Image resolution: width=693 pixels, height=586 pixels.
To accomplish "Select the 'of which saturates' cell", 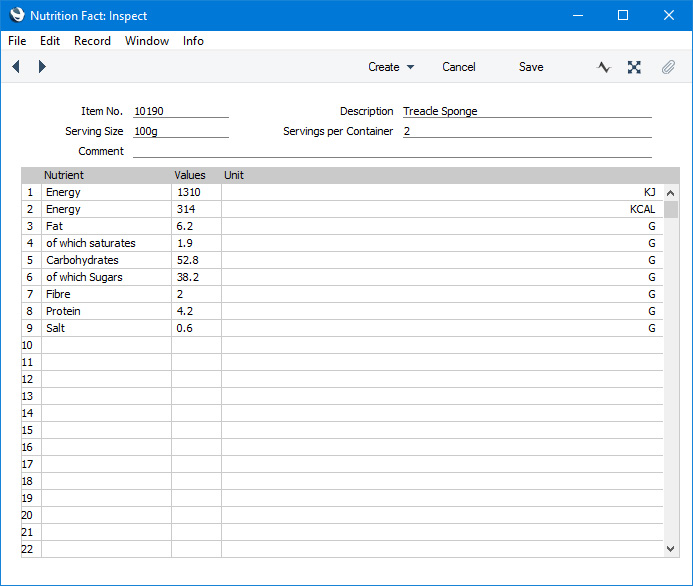I will [x=107, y=243].
